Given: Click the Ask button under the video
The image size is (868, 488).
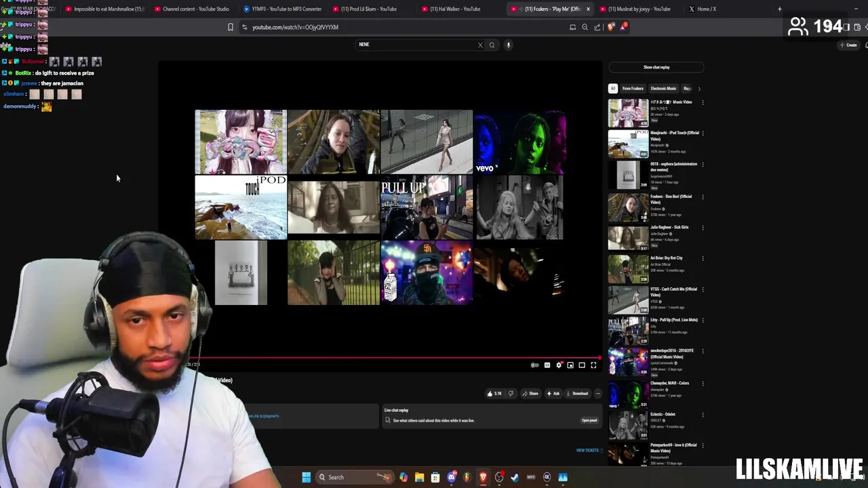Looking at the screenshot, I should (553, 393).
